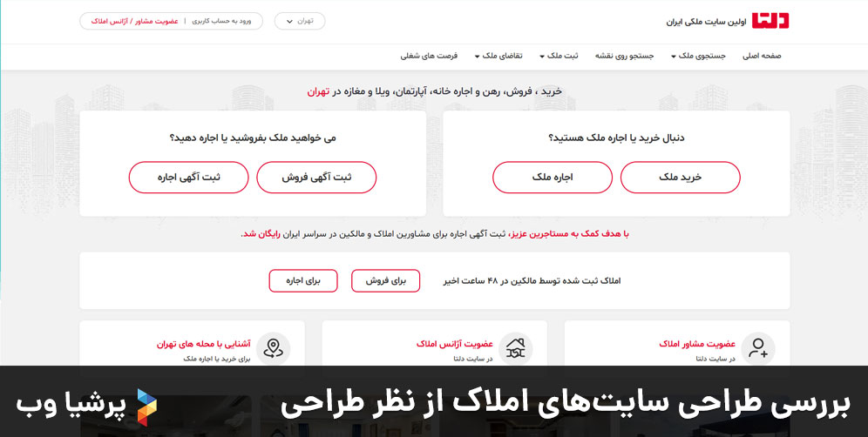This screenshot has width=868, height=437.
Task: Click ثبت آگهی اجاره button
Action: pos(189,177)
